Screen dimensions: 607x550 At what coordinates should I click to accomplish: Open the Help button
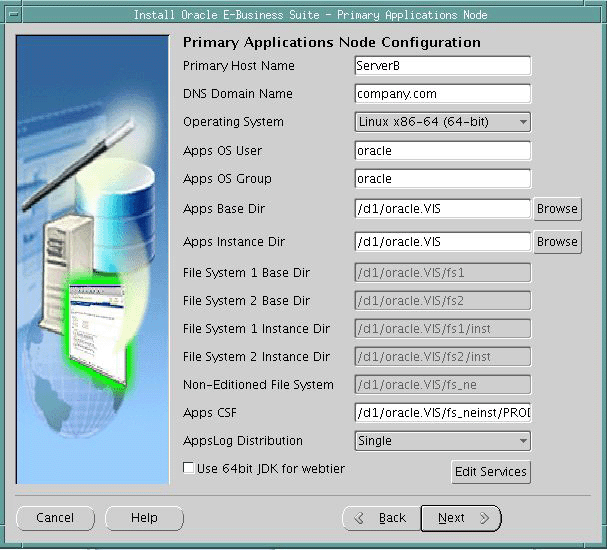144,518
